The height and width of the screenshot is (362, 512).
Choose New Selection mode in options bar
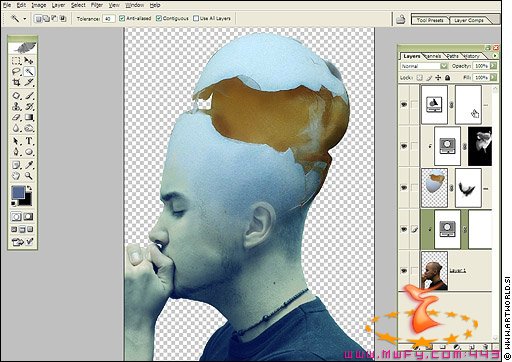pos(39,19)
